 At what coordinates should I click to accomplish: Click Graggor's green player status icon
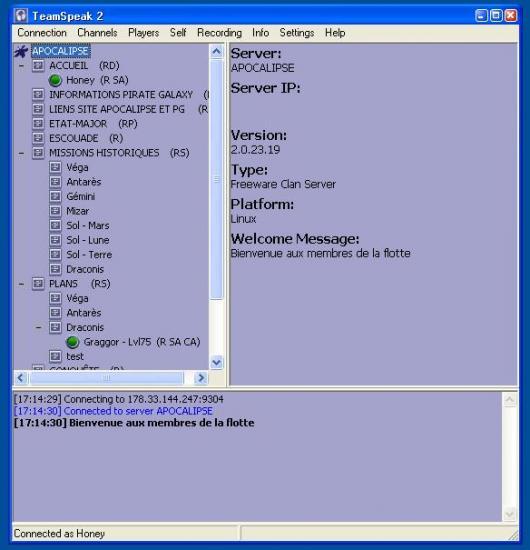coord(73,342)
